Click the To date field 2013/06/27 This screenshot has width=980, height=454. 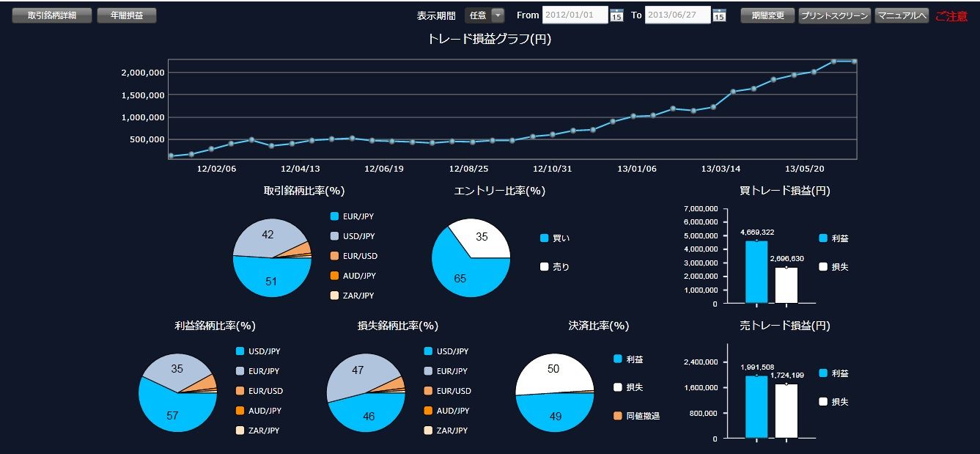click(x=678, y=15)
